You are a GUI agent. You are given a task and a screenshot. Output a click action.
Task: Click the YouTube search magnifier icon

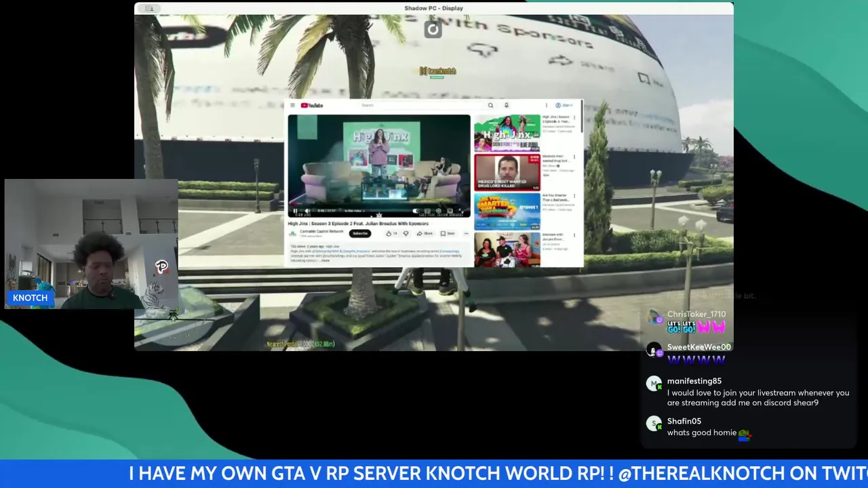490,105
